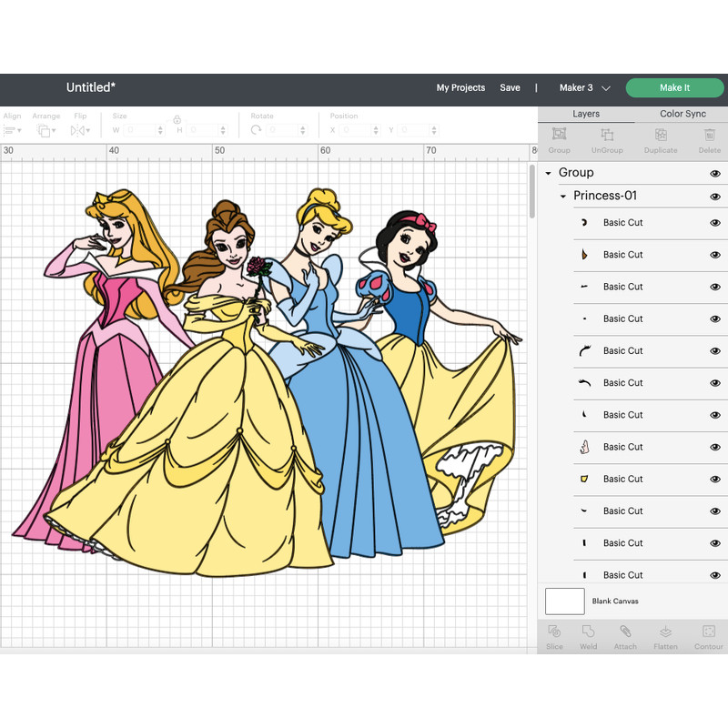Collapse the Group layer

coord(548,172)
